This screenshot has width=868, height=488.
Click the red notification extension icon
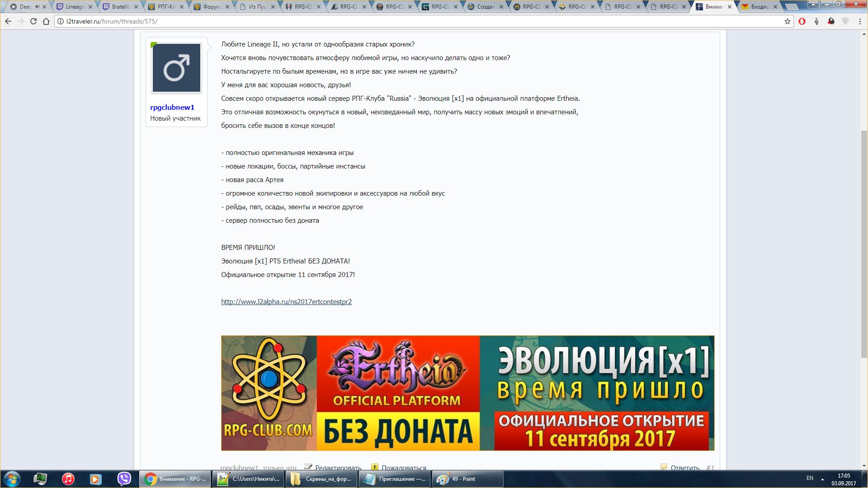[x=831, y=21]
